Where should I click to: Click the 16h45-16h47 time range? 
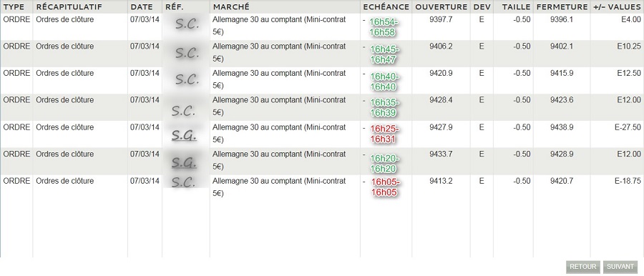point(384,54)
